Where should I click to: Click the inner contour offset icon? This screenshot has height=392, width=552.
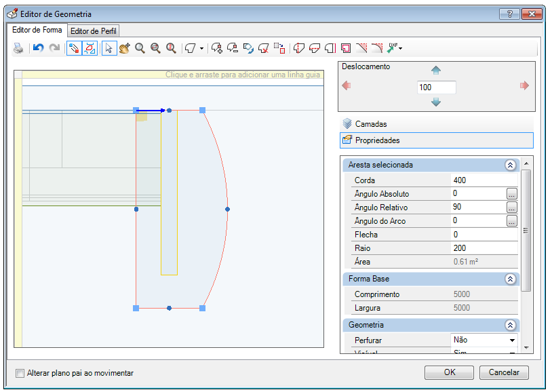346,48
